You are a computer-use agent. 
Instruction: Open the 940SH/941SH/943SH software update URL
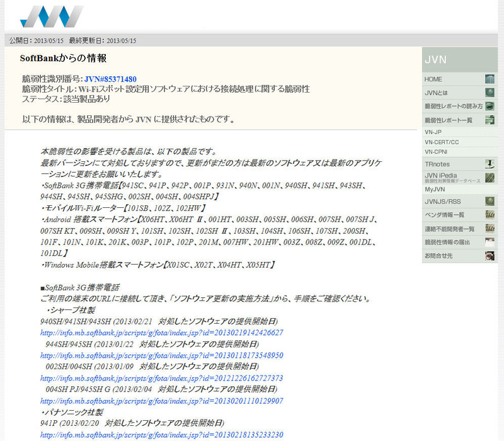pos(161,333)
